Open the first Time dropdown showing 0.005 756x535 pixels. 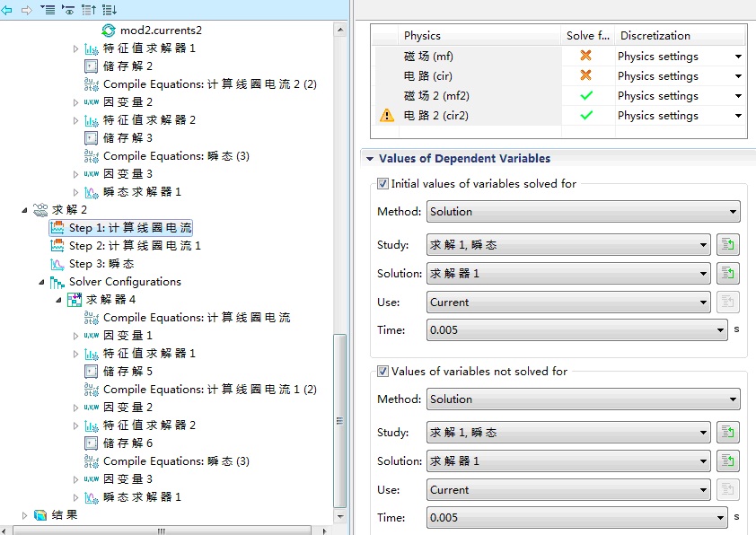pyautogui.click(x=576, y=330)
